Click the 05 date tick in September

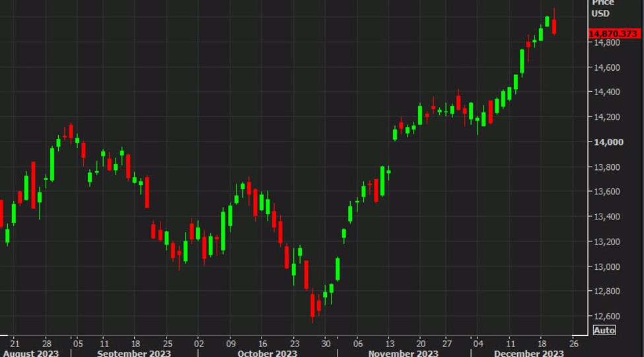78,343
